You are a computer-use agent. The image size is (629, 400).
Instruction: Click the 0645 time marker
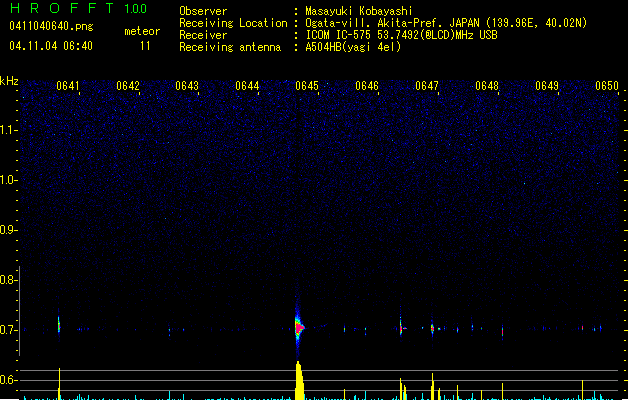pyautogui.click(x=307, y=86)
